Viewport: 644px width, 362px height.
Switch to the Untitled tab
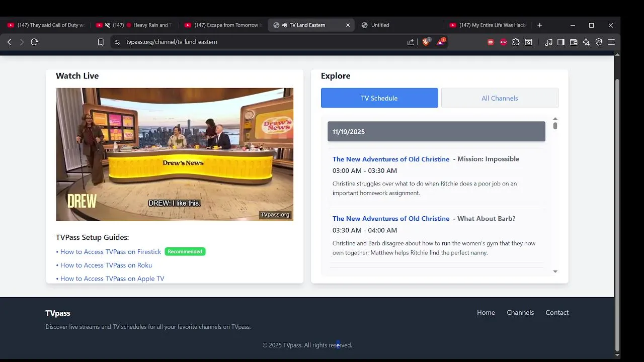400,25
